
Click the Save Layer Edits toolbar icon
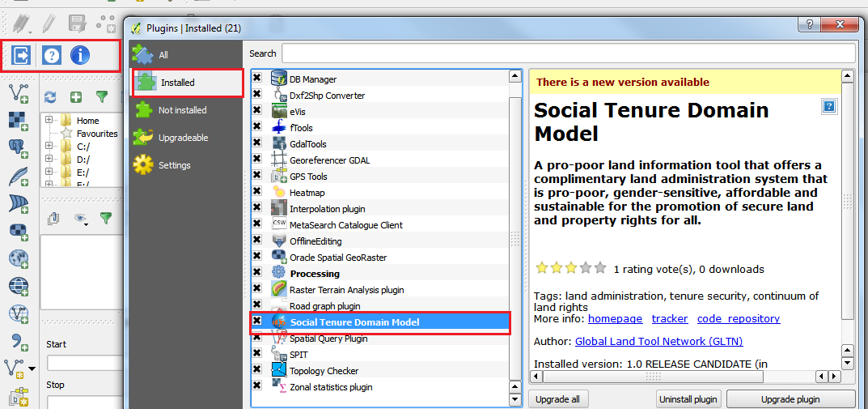pyautogui.click(x=76, y=23)
